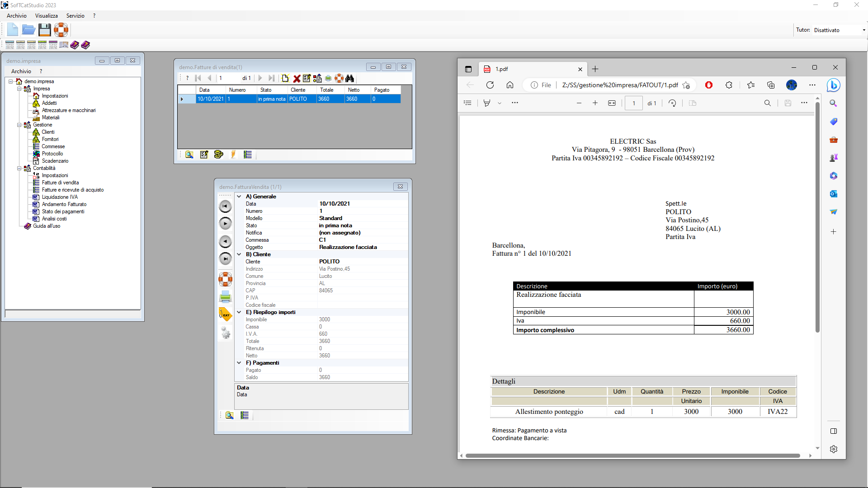Screen dimensions: 868x488
Task: Collapse the A) Generale section
Action: click(239, 197)
